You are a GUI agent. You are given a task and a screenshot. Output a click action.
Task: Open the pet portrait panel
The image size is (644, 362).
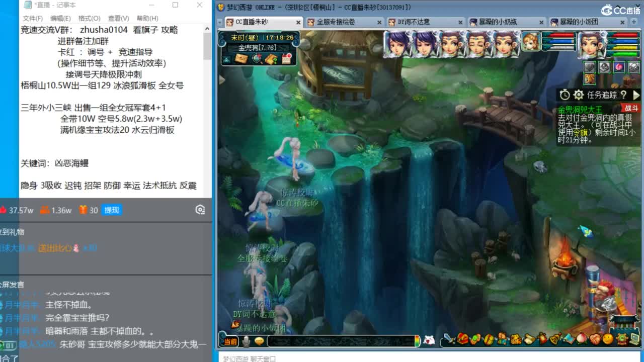click(x=530, y=41)
